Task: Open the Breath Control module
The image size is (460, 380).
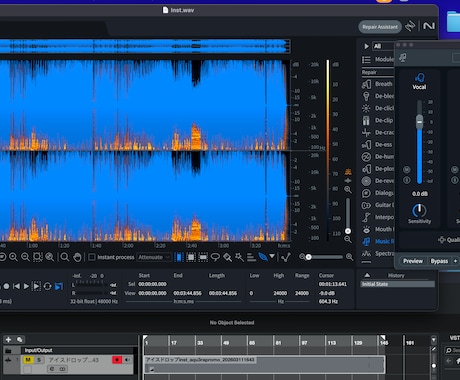Action: tap(377, 84)
